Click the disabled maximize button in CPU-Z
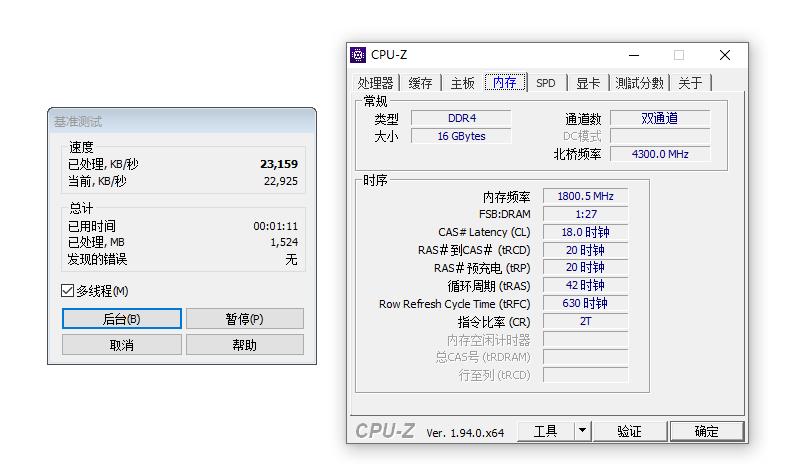The height and width of the screenshot is (475, 809). 679,55
